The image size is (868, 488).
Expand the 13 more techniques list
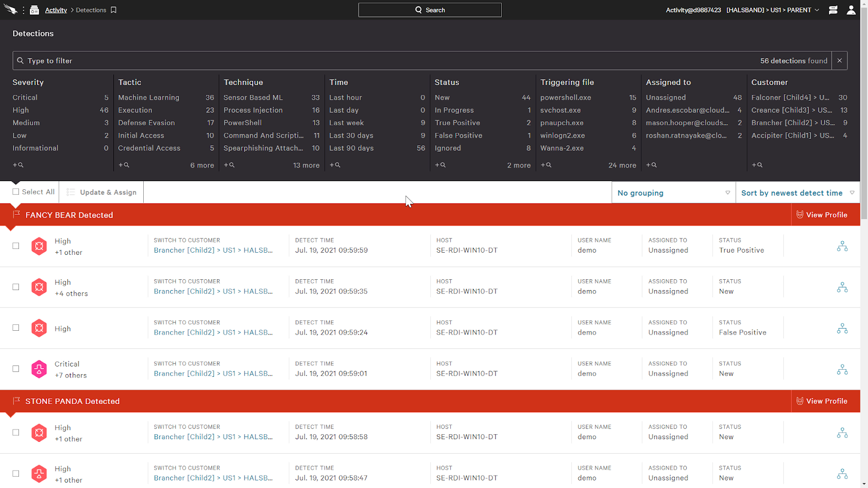click(307, 165)
